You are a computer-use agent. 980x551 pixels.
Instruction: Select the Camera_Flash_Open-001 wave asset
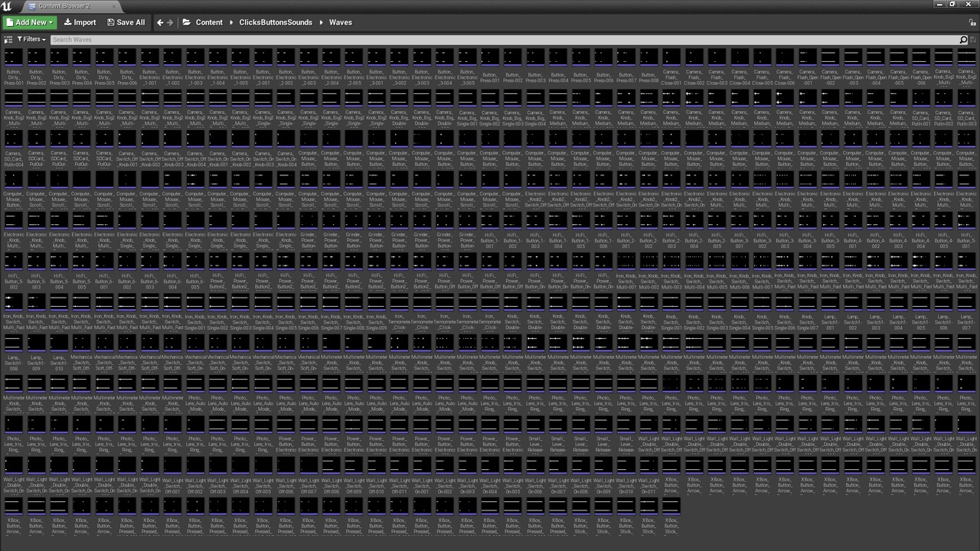point(808,67)
